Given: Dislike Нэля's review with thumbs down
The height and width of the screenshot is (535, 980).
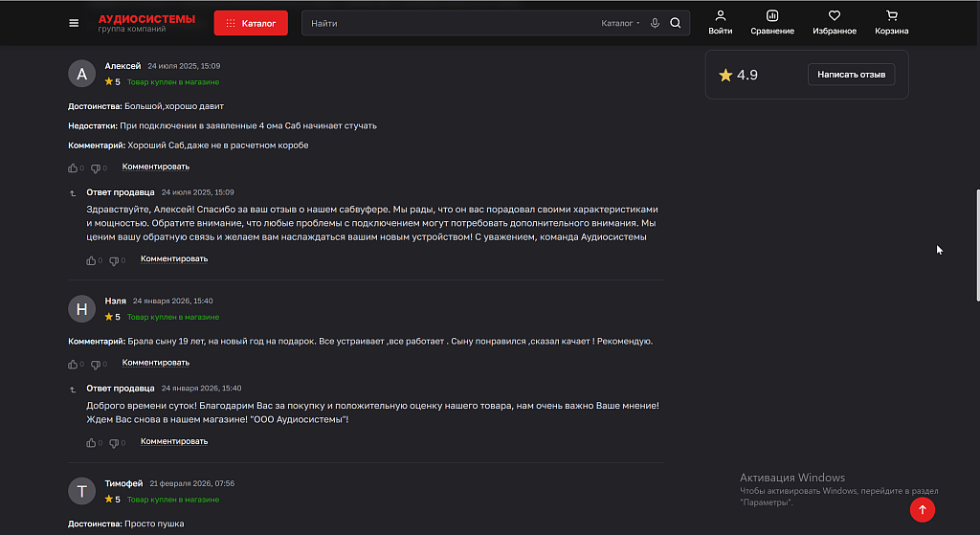Looking at the screenshot, I should [x=96, y=365].
